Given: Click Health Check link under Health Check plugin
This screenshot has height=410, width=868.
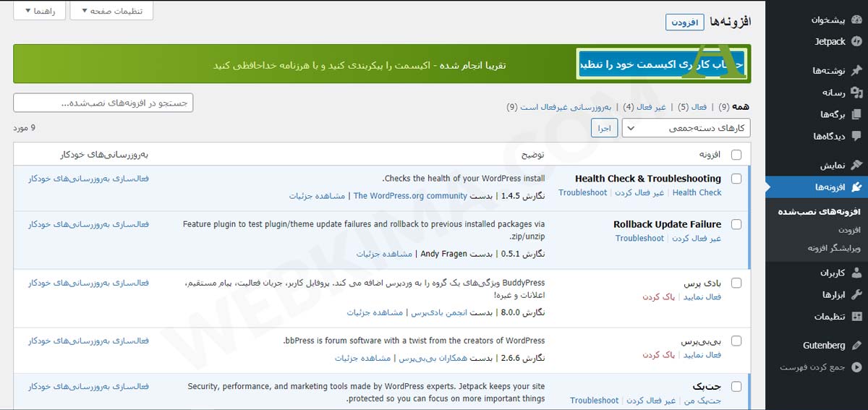Looking at the screenshot, I should 697,192.
